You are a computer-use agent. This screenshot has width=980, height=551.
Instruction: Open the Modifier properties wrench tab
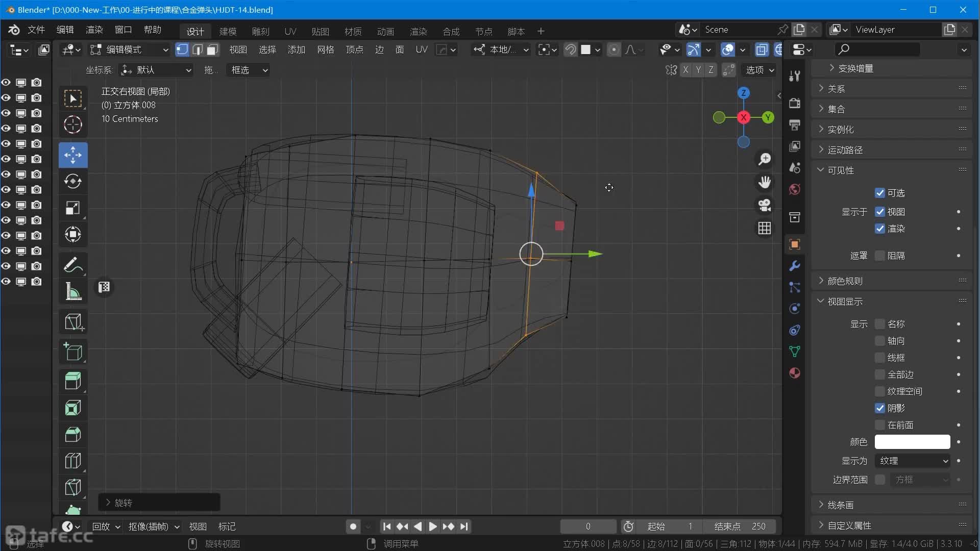794,266
